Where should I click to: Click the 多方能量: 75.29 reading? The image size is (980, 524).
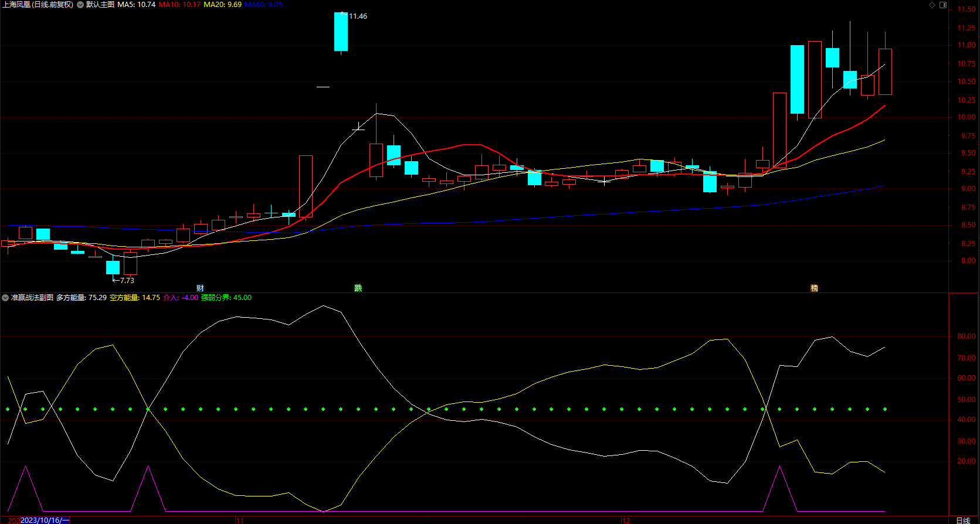(82, 298)
